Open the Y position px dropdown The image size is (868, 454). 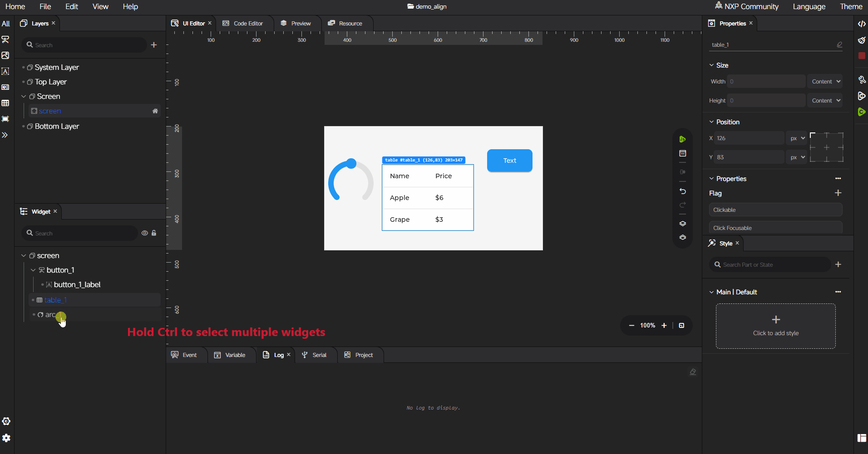pos(797,157)
